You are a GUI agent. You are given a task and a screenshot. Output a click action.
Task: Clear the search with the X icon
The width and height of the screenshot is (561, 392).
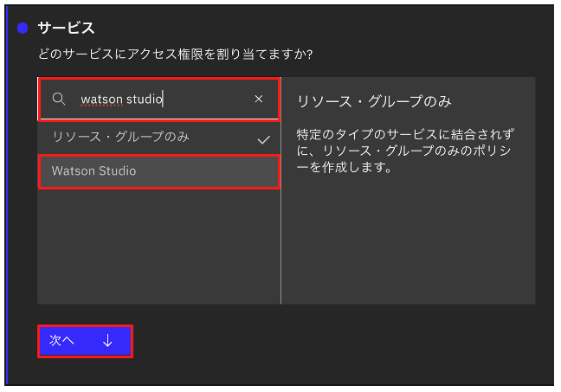tap(258, 100)
